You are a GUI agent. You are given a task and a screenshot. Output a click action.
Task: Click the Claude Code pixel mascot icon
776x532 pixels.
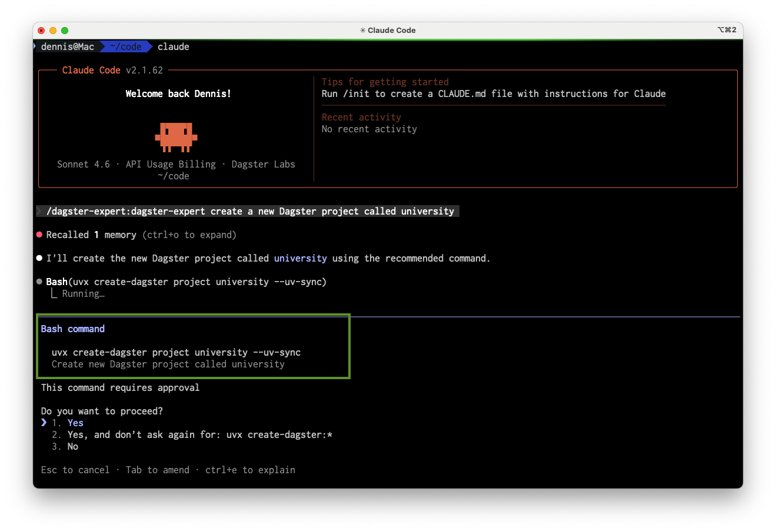click(176, 137)
